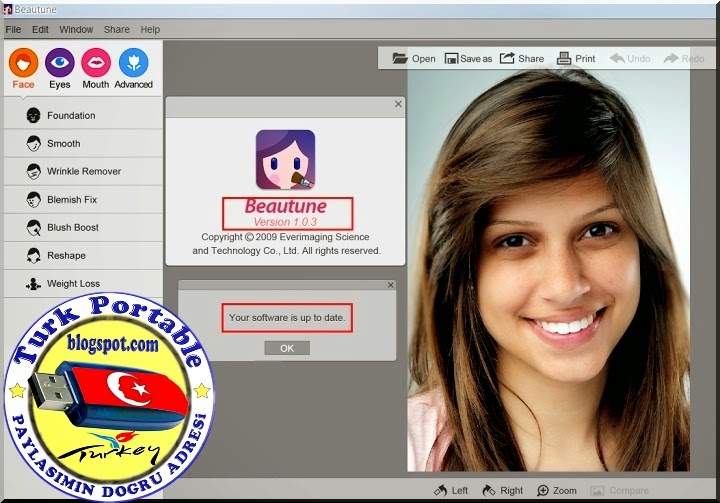720x503 pixels.
Task: Open the File menu
Action: click(13, 29)
